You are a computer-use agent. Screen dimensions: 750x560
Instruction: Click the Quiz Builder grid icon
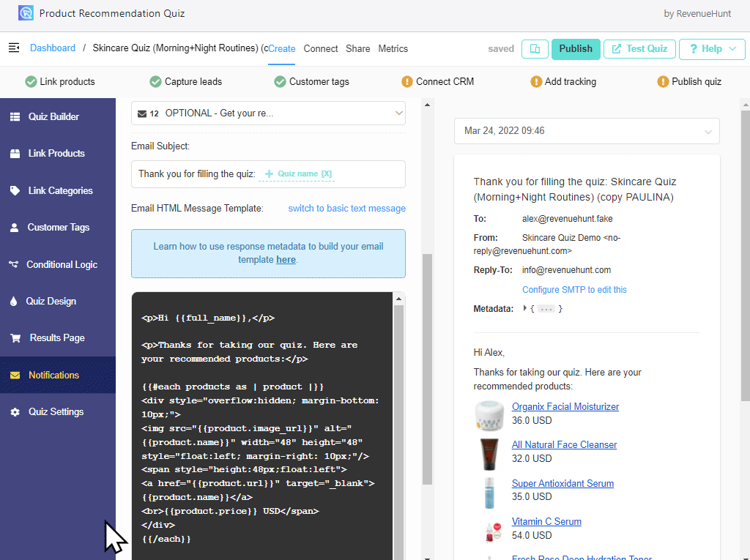pyautogui.click(x=15, y=116)
